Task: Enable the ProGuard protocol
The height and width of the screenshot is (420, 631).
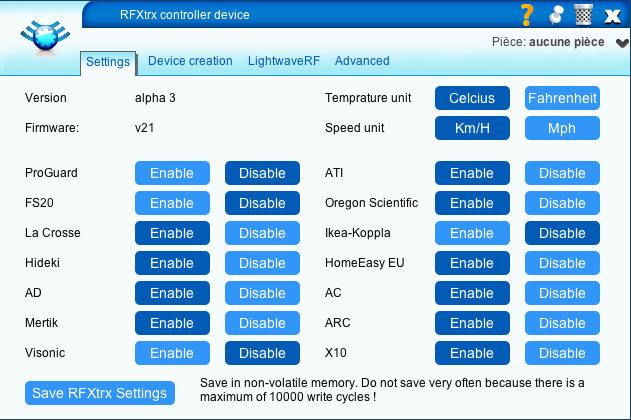Action: point(172,173)
